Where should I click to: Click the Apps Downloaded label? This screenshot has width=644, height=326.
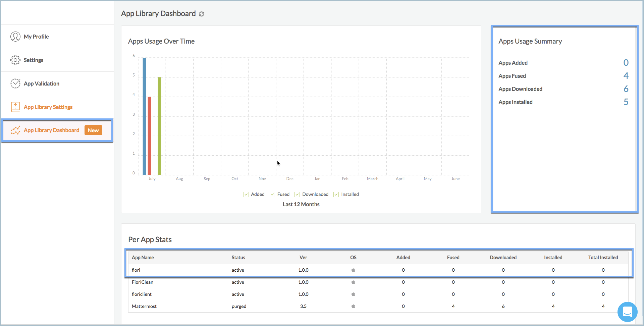pyautogui.click(x=520, y=89)
